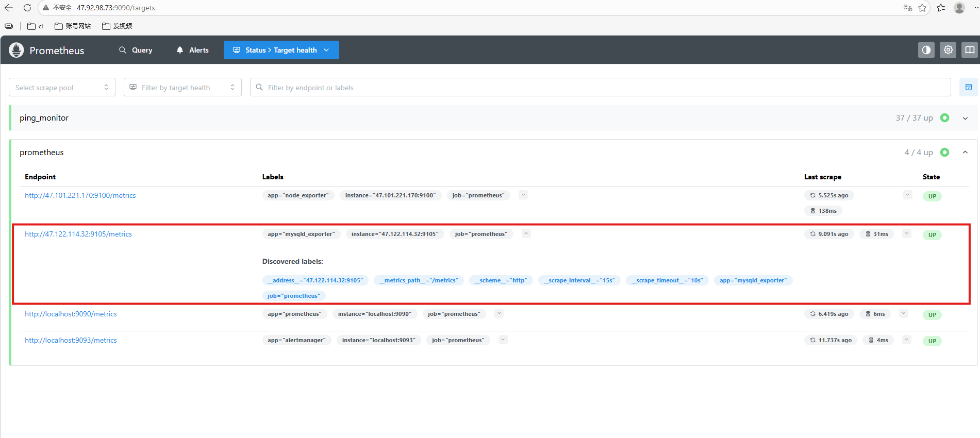Open Filter by target health dropdown
This screenshot has width=980, height=438.
[182, 88]
